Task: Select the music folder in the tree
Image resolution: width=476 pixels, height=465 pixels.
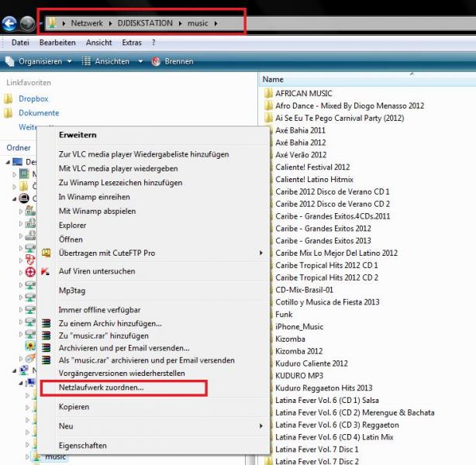Action: 55,457
